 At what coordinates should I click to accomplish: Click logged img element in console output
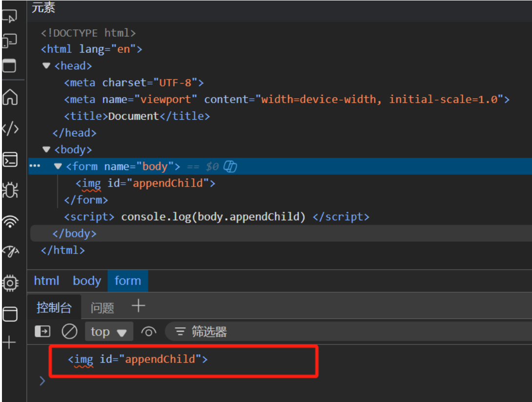138,359
